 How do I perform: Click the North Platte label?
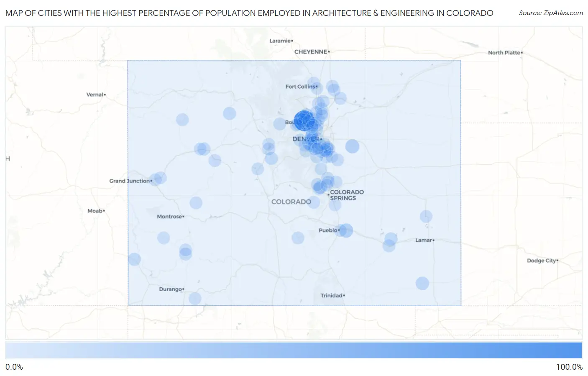click(505, 53)
